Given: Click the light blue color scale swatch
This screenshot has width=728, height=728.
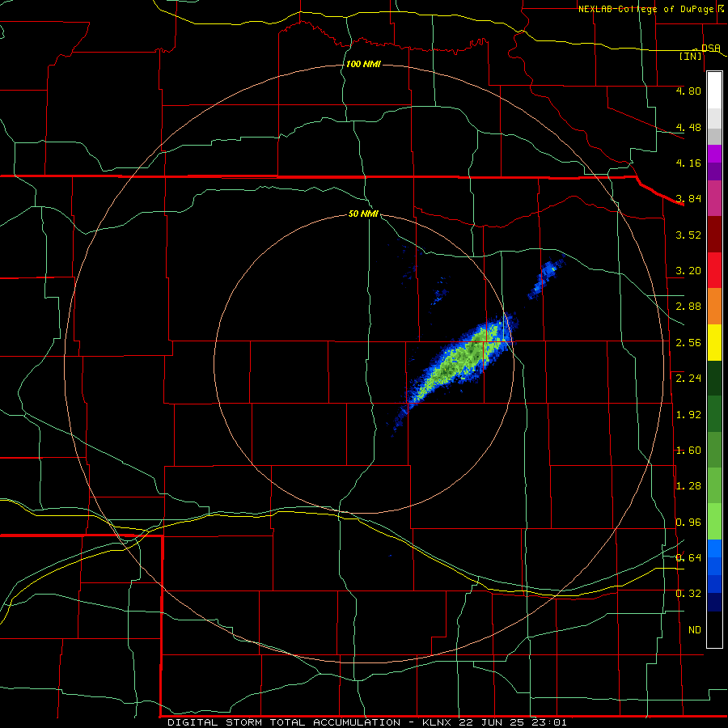Looking at the screenshot, I should tap(714, 548).
